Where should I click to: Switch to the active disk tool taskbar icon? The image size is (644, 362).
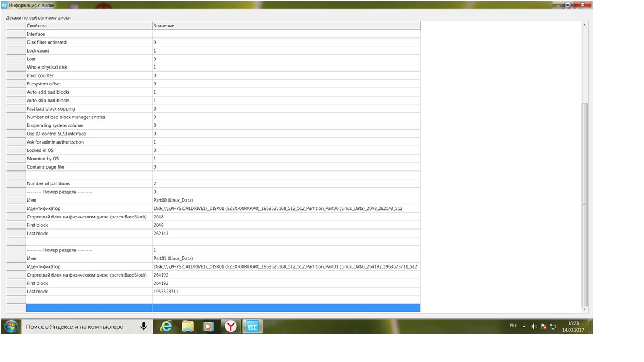(x=252, y=326)
